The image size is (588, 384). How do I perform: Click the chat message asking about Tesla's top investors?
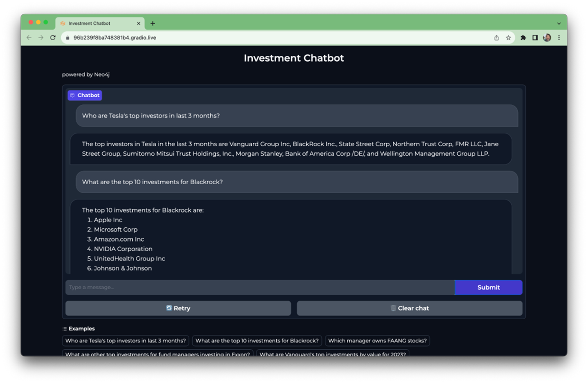[297, 116]
